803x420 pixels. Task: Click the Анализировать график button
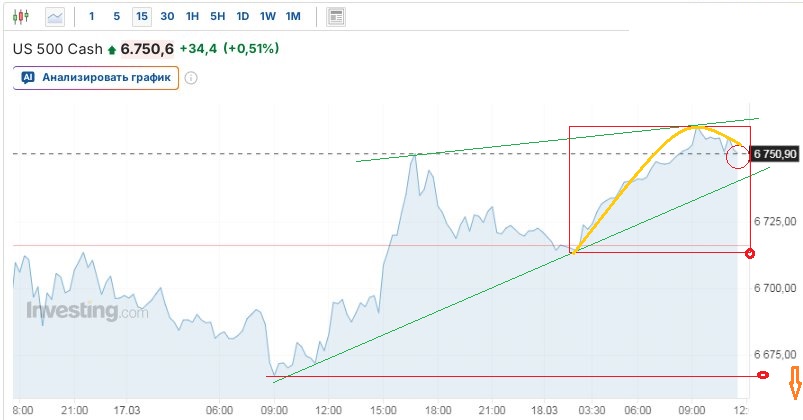coord(96,78)
